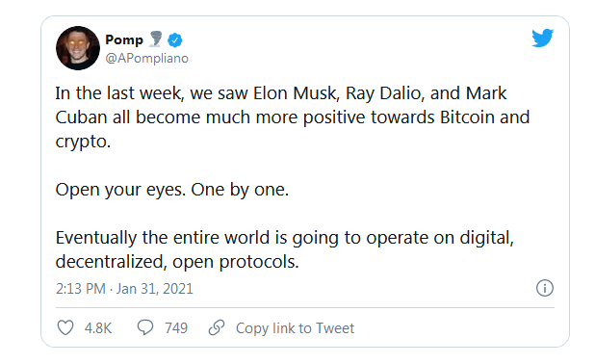Click the Jan 31, 2021 date
Image resolution: width=595 pixels, height=364 pixels.
click(x=154, y=289)
